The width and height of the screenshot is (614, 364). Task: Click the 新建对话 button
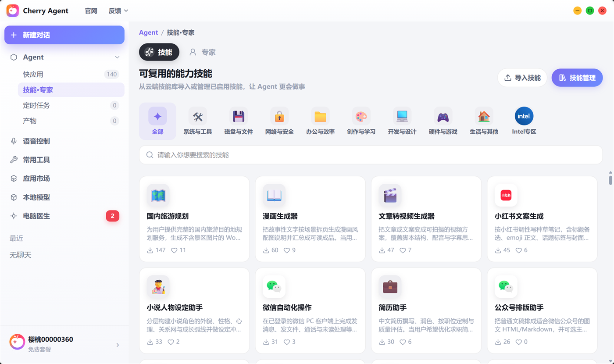click(x=64, y=35)
